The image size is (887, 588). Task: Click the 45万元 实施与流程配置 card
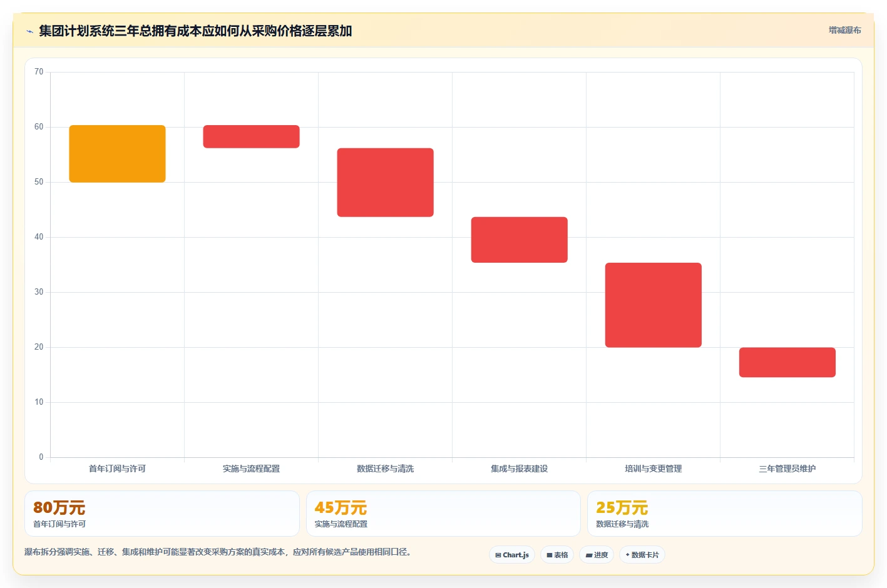coord(443,514)
